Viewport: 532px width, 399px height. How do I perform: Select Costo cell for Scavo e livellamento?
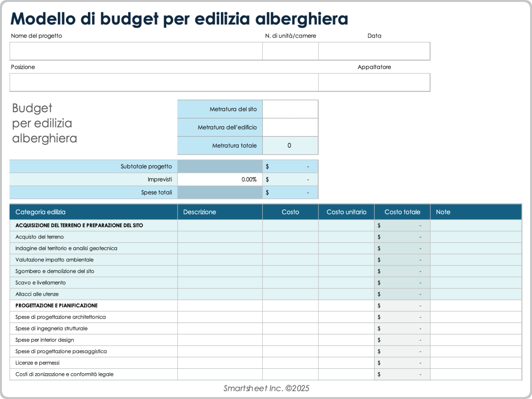pyautogui.click(x=290, y=283)
